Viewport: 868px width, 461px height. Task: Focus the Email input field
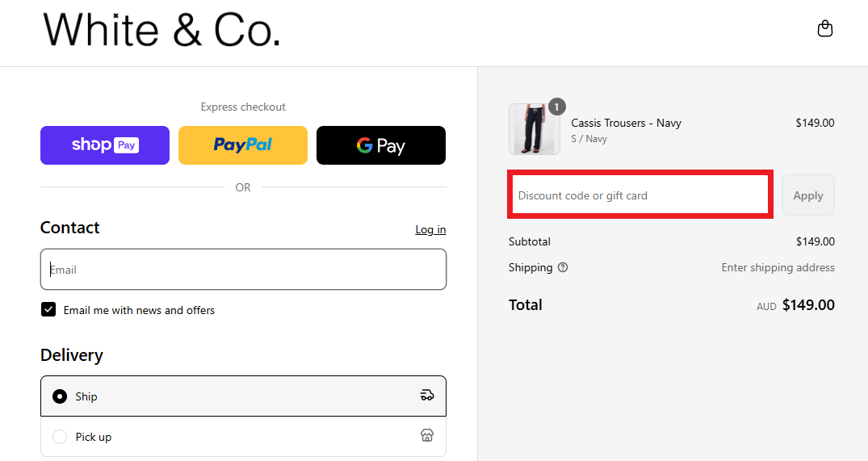click(243, 270)
